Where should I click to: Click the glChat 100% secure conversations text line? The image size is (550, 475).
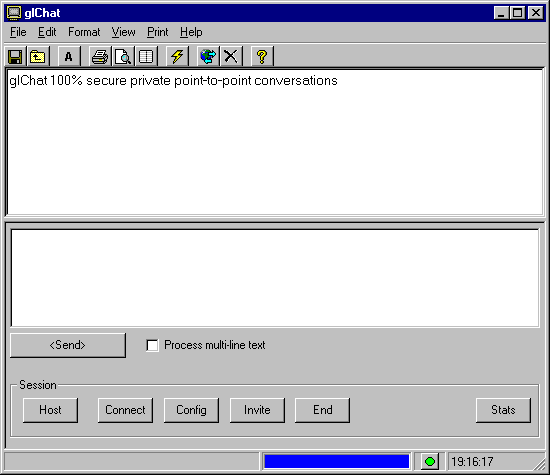click(x=173, y=81)
